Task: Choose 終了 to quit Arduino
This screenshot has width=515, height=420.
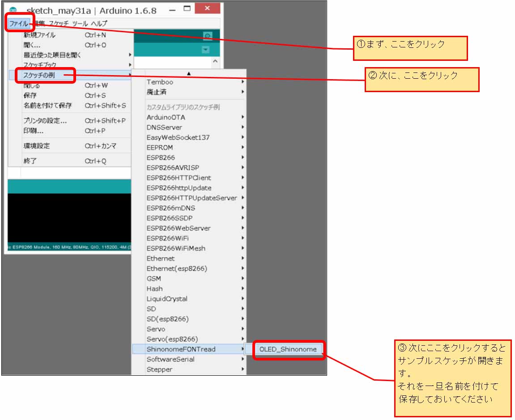Action: 70,161
